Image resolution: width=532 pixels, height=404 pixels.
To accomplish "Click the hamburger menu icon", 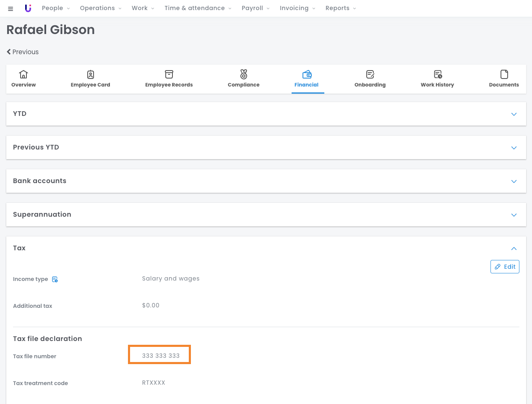I will tap(10, 8).
